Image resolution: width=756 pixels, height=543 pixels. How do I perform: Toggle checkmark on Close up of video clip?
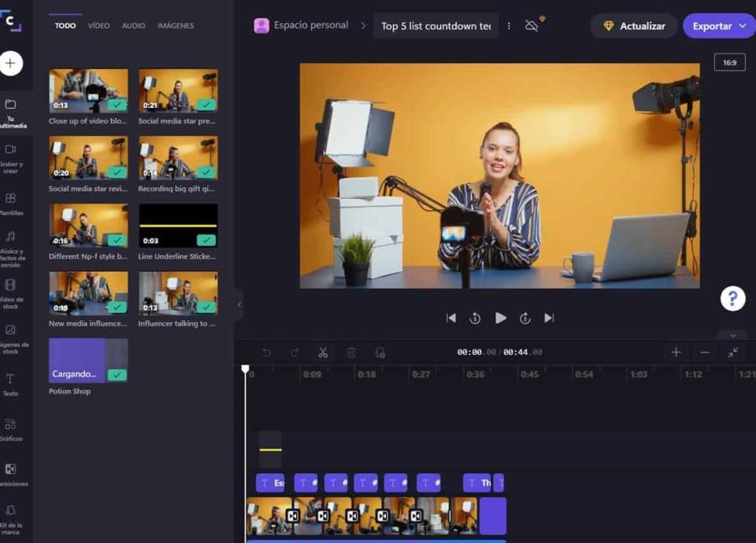(117, 104)
